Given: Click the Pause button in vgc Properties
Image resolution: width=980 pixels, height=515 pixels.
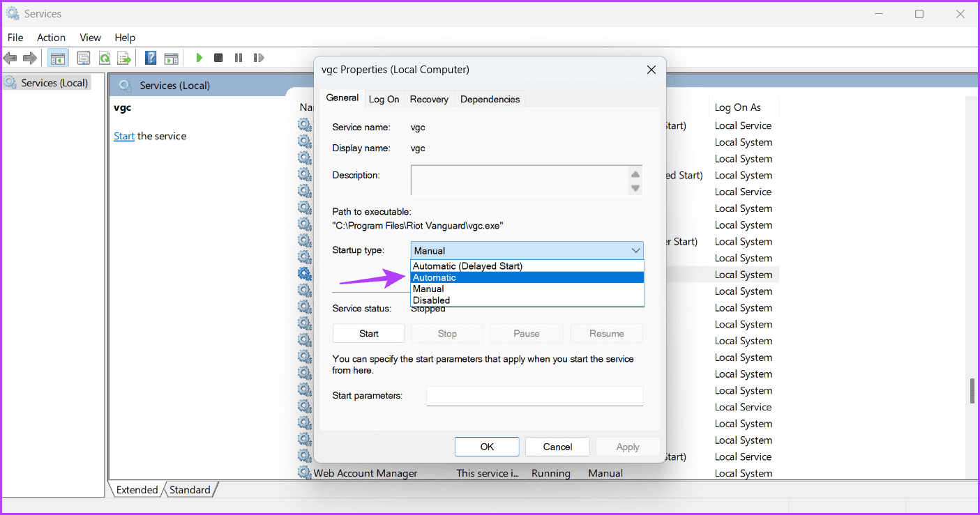Looking at the screenshot, I should [x=527, y=333].
